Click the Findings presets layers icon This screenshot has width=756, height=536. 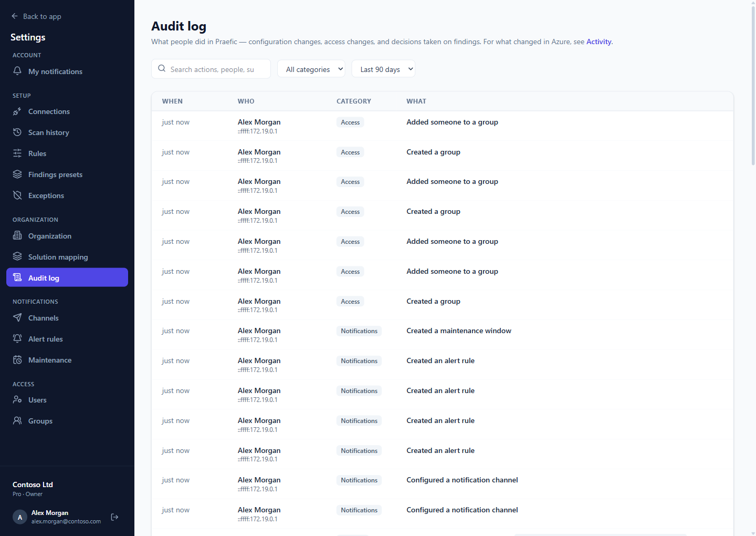(17, 174)
